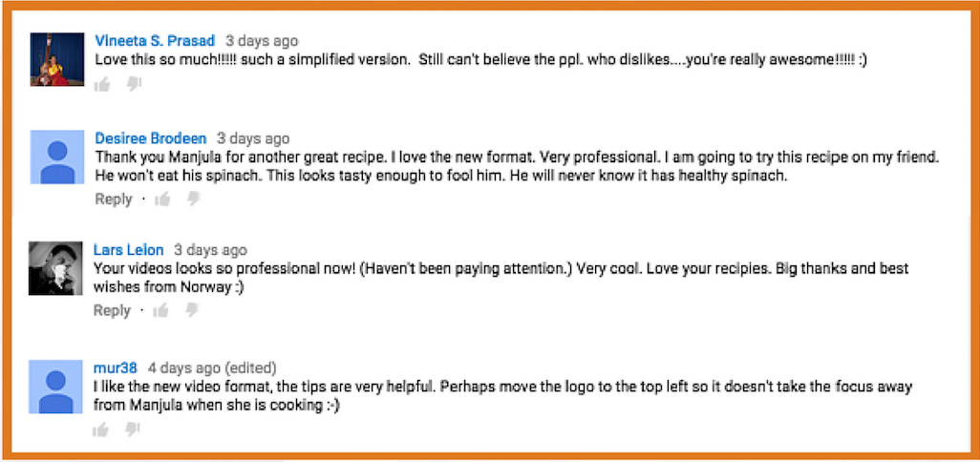Click Vineeta S. Prasad's avatar photo
The width and height of the screenshot is (980, 462).
click(57, 59)
